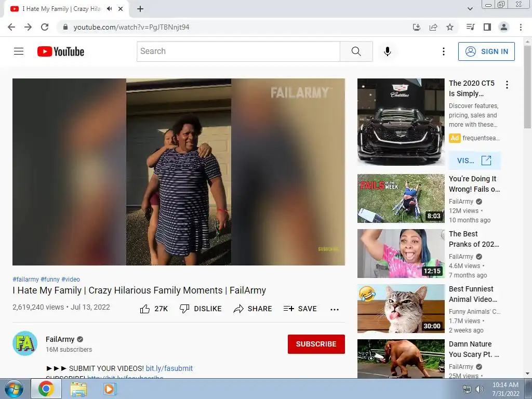Image resolution: width=532 pixels, height=399 pixels.
Task: Click the 2,619,240 views count
Action: click(38, 307)
